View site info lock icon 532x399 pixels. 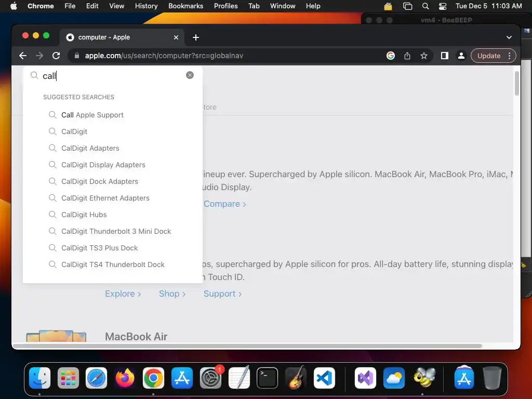77,56
